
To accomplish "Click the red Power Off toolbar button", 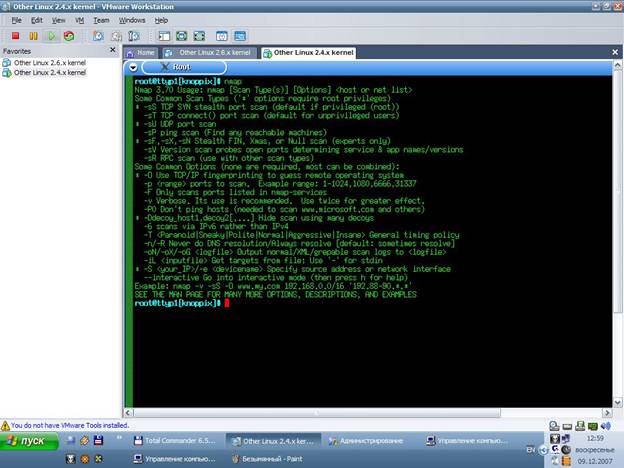I will [x=17, y=35].
